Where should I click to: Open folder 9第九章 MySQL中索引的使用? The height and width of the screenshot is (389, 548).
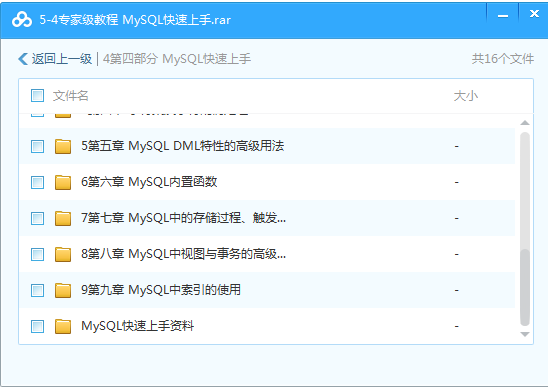[161, 290]
